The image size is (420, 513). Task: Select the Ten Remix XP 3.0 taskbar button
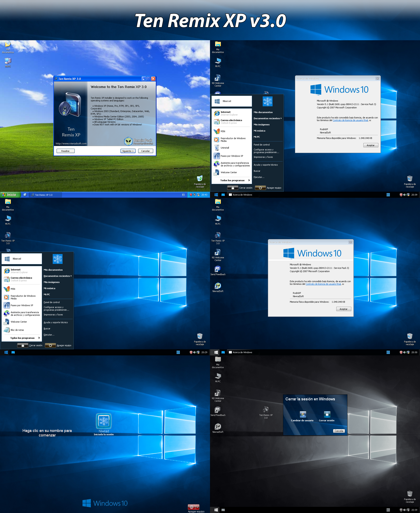click(45, 195)
